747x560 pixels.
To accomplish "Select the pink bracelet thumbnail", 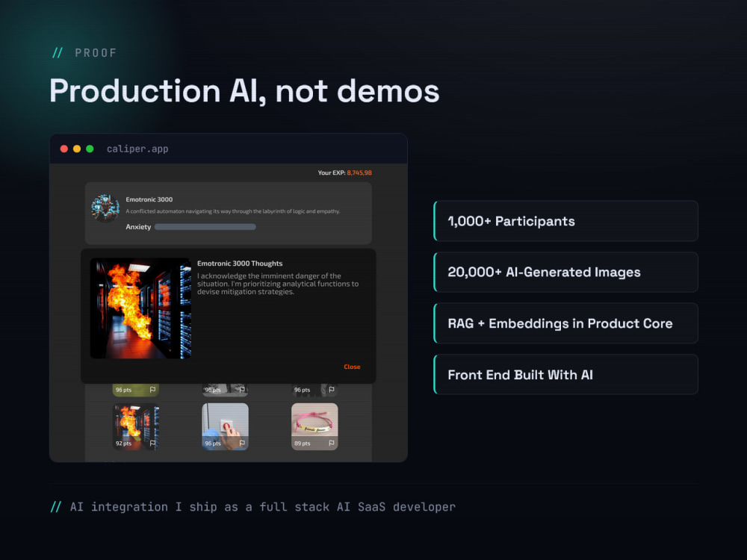I will point(314,426).
